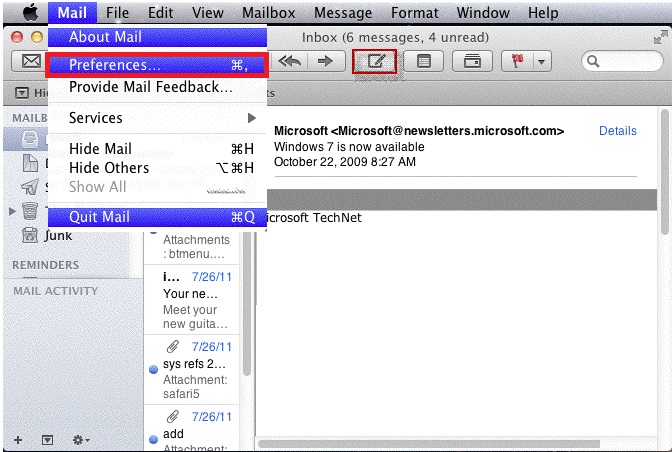Select the Trash mailbox icon
Image resolution: width=672 pixels, height=452 pixels.
click(x=30, y=211)
